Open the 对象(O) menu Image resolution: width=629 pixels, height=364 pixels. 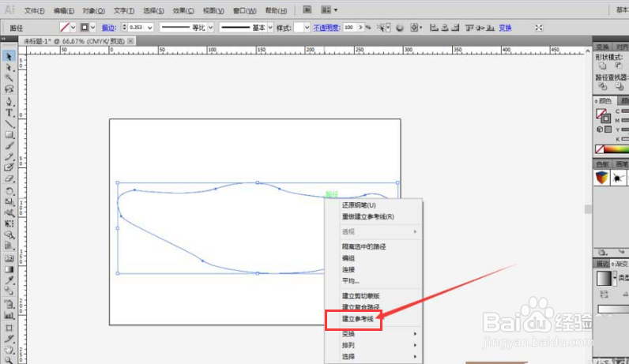click(94, 11)
